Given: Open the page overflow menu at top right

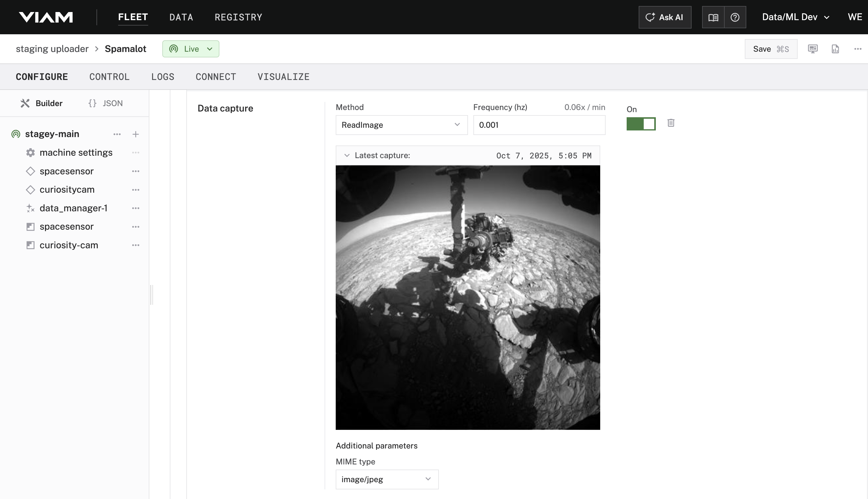Looking at the screenshot, I should tap(857, 49).
